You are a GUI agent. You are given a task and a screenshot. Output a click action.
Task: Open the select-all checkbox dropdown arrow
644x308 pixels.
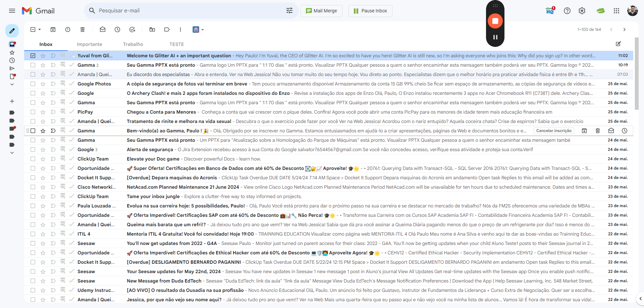(40, 29)
